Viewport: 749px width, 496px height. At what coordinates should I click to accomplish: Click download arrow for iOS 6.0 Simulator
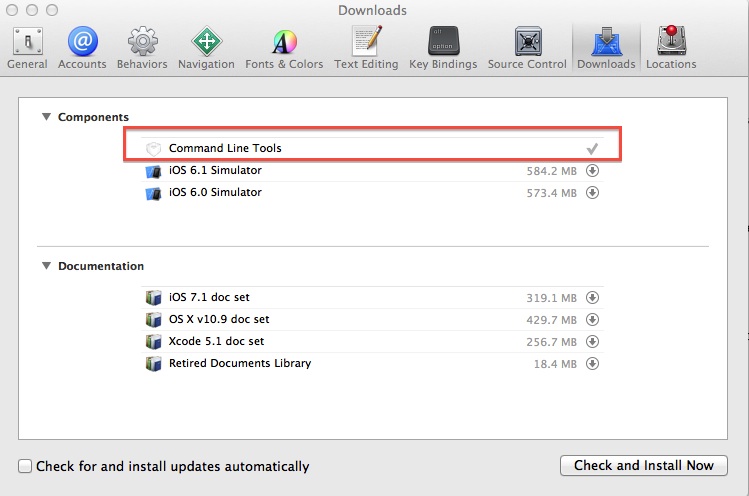pyautogui.click(x=592, y=192)
